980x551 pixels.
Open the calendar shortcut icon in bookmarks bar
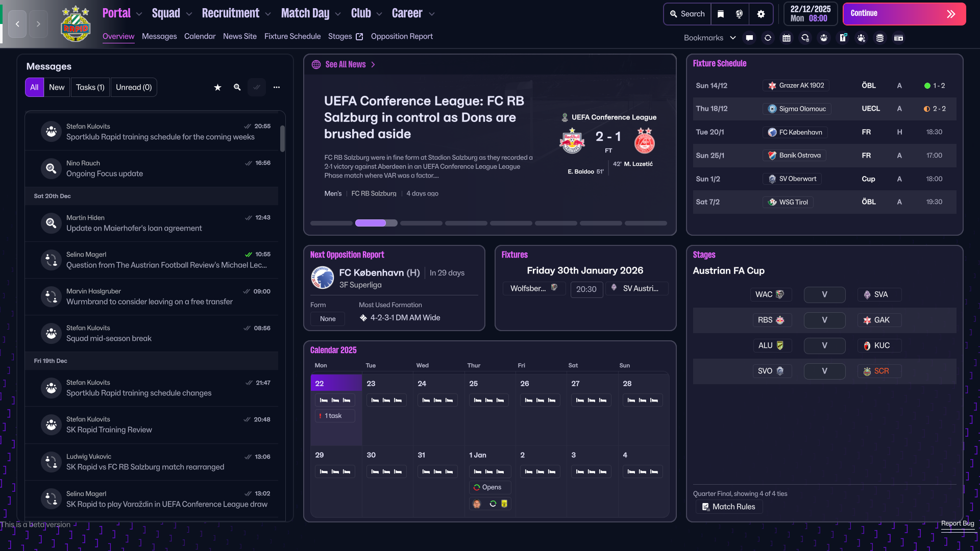(786, 38)
